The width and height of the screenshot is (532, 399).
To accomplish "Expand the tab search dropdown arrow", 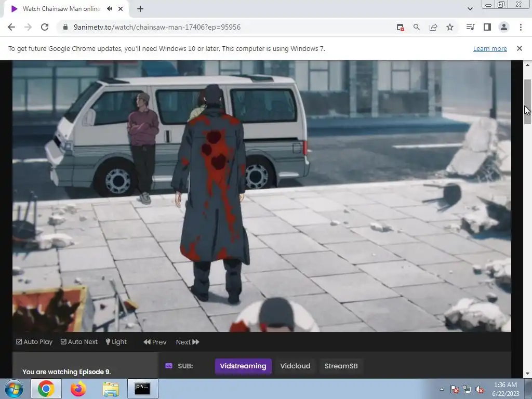I will (470, 9).
